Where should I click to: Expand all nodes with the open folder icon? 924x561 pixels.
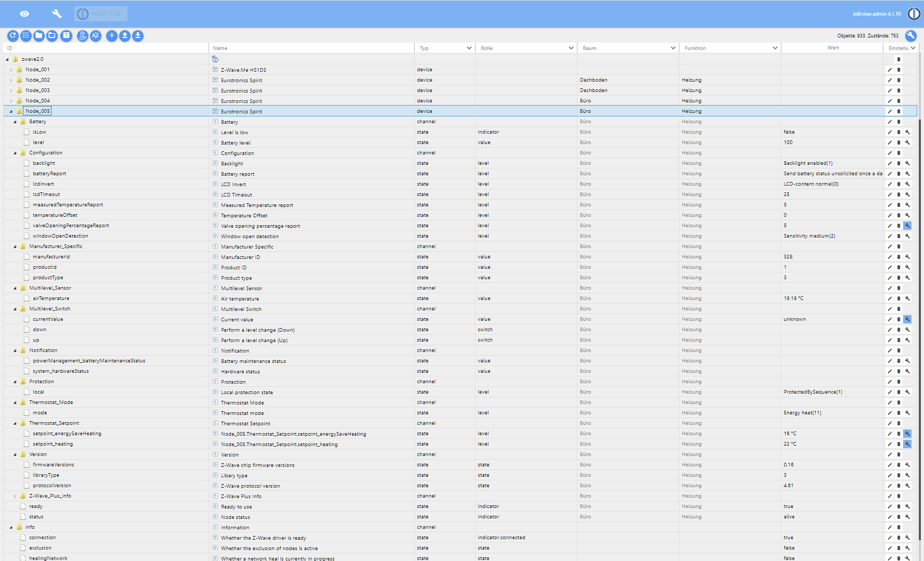[52, 35]
